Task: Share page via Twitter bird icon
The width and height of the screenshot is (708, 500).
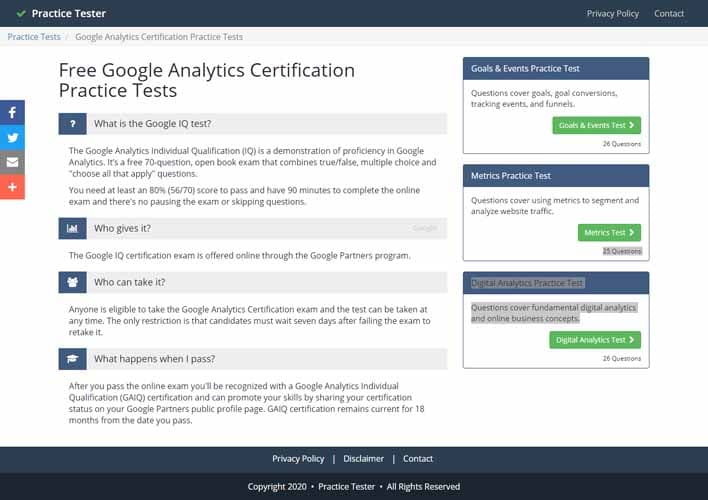Action: [x=12, y=137]
